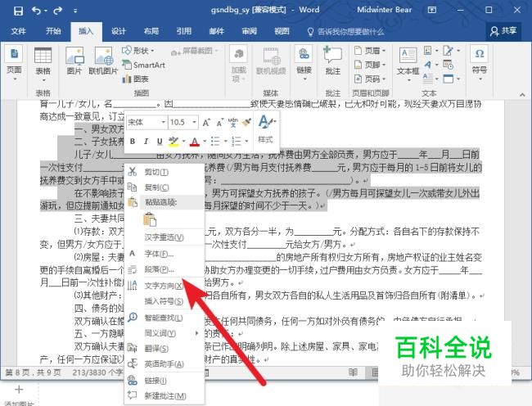
Task: Toggle italic formatting
Action: coord(146,141)
